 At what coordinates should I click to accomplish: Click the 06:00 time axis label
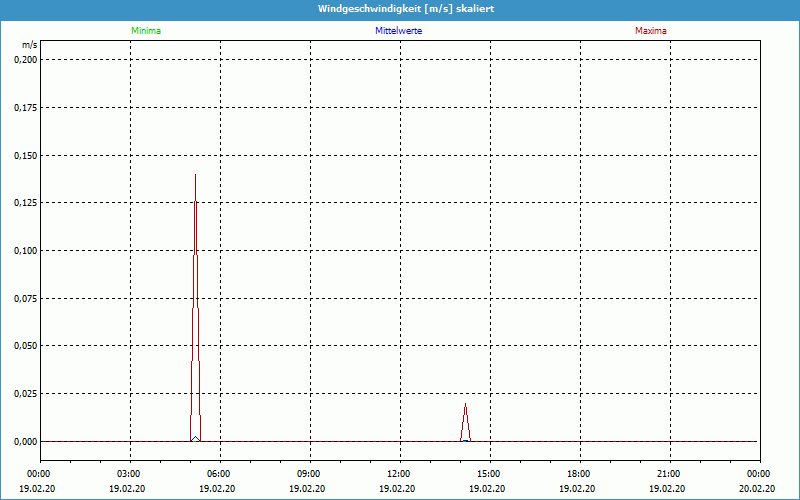coord(219,474)
